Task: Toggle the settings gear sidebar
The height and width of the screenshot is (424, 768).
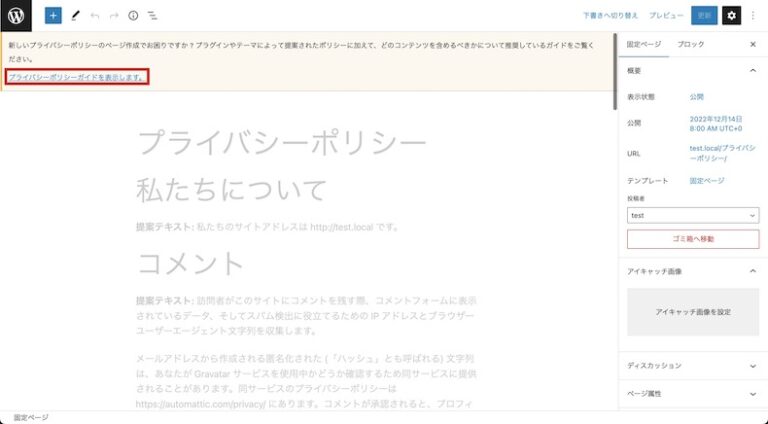Action: pyautogui.click(x=731, y=16)
